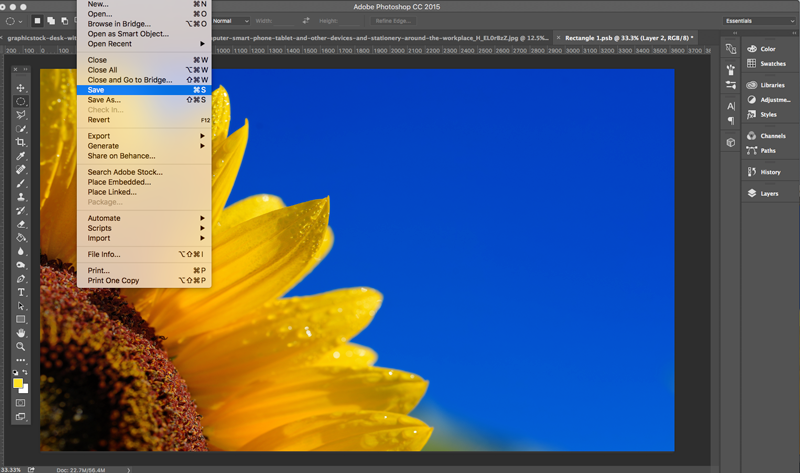Select the Rectangle shape tool
Image resolution: width=800 pixels, height=473 pixels.
point(20,319)
